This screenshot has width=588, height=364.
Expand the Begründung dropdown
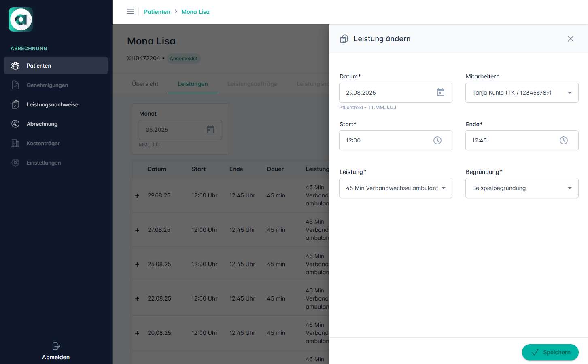click(x=569, y=188)
